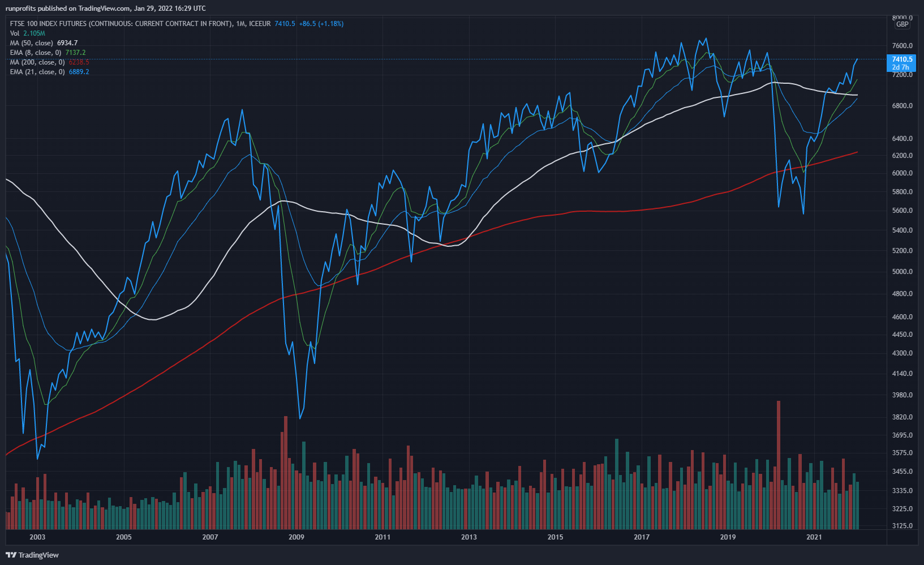The image size is (924, 565).
Task: Select the 2015 label on time axis
Action: [555, 537]
